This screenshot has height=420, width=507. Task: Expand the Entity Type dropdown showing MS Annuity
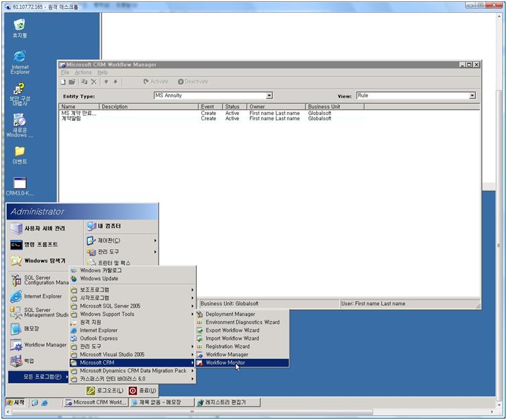tap(269, 95)
